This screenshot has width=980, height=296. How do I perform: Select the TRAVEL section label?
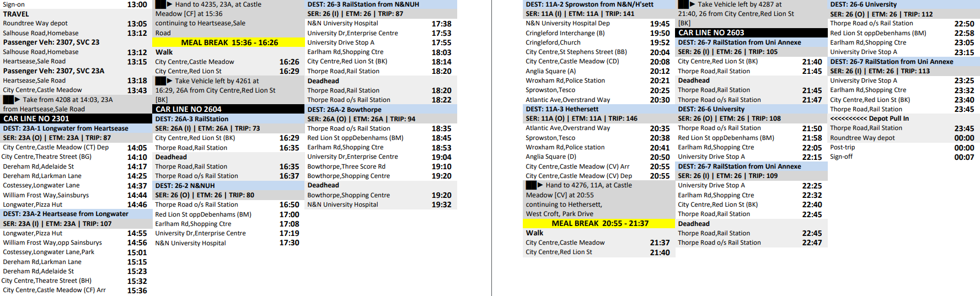point(17,14)
